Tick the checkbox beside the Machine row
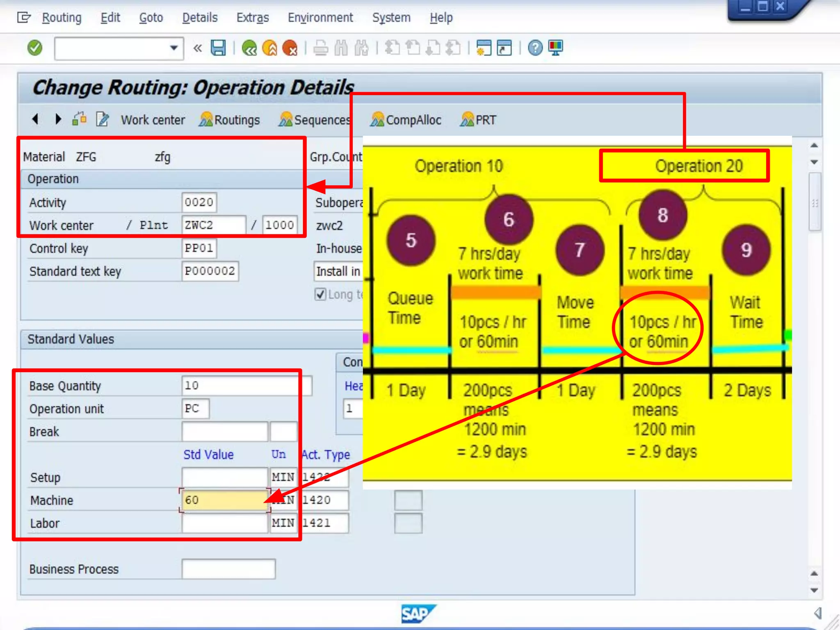 408,500
